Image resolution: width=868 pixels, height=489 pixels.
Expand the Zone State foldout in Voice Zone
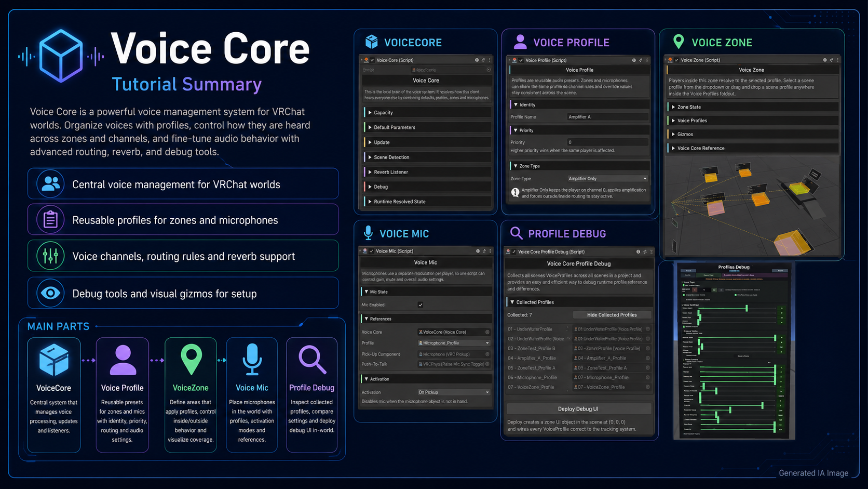point(753,107)
